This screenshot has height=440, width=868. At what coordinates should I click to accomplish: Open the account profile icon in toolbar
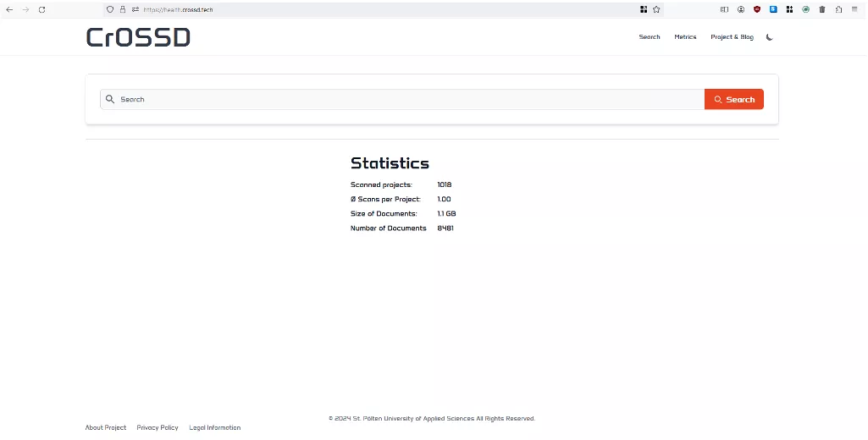(741, 9)
